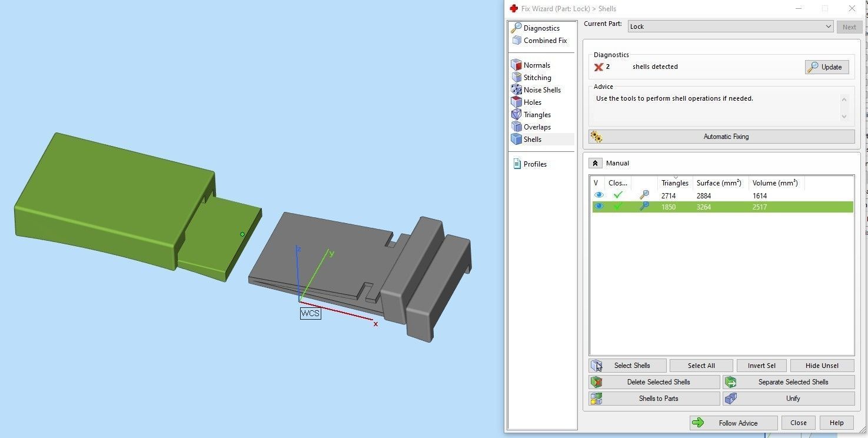Click the Overlaps cube icon
The width and height of the screenshot is (868, 438).
point(516,127)
